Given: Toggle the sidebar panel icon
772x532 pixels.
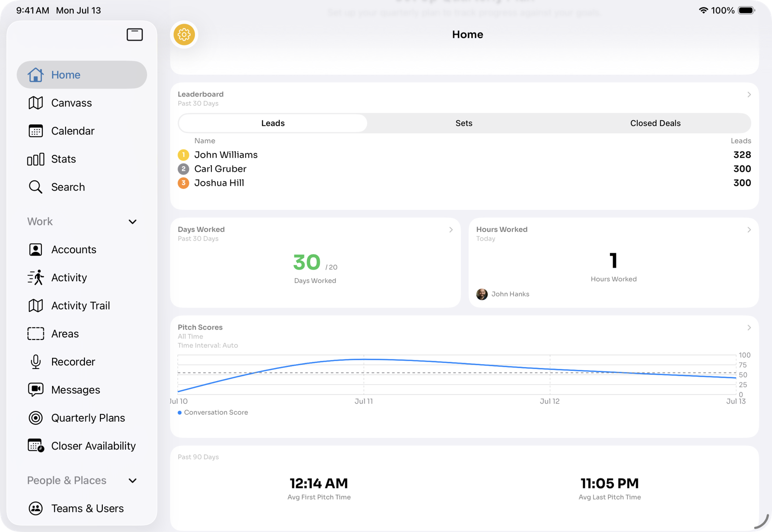Looking at the screenshot, I should click(x=135, y=34).
